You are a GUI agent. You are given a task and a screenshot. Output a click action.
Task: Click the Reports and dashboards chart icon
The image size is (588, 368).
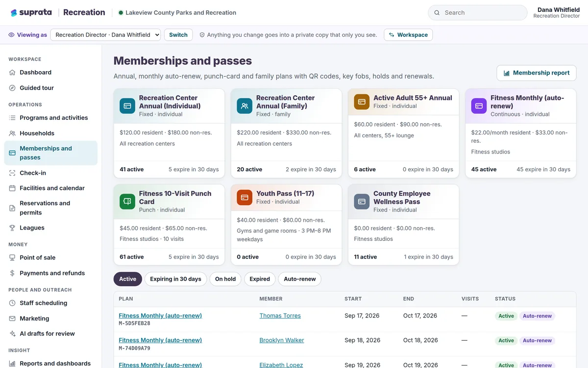(12, 364)
